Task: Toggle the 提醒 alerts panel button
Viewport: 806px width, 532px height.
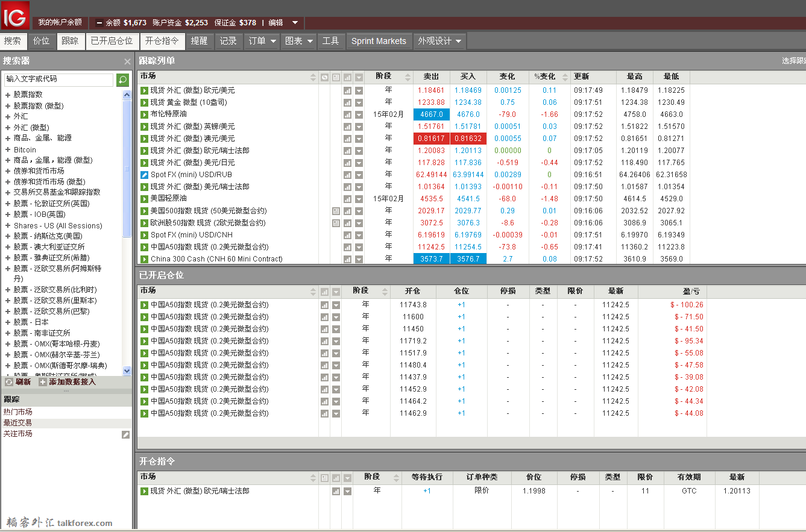Action: click(x=199, y=41)
